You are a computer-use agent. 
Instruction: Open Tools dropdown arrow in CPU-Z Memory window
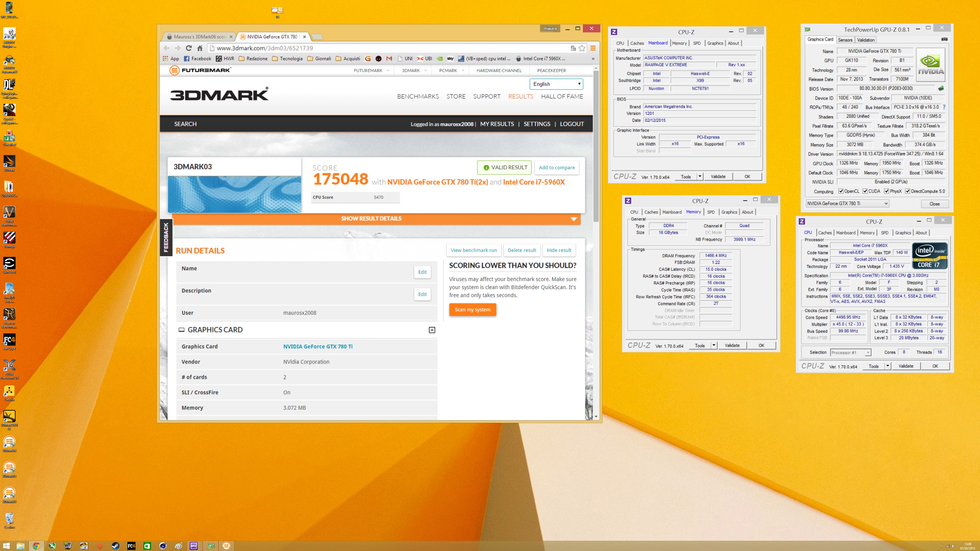tap(714, 345)
